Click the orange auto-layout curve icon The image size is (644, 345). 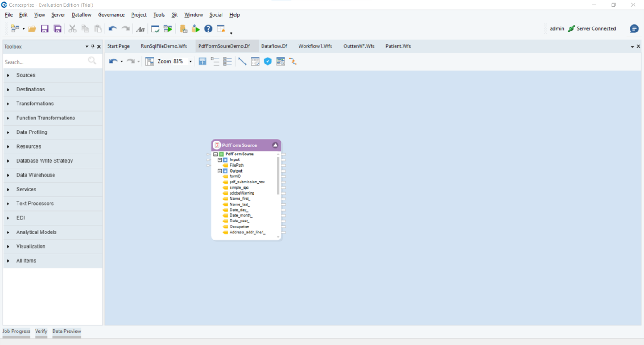pyautogui.click(x=293, y=61)
